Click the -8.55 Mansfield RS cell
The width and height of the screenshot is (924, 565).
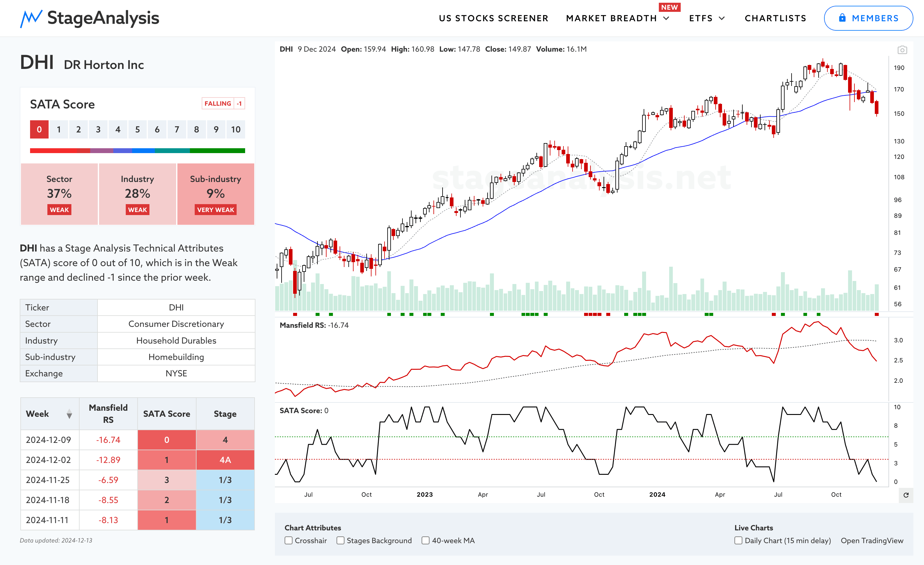point(108,500)
